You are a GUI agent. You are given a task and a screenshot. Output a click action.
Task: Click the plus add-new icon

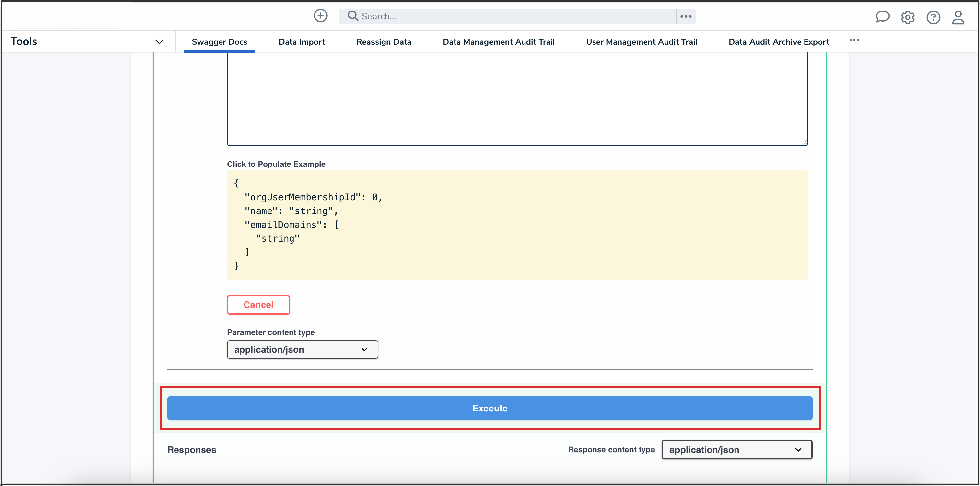coord(320,16)
